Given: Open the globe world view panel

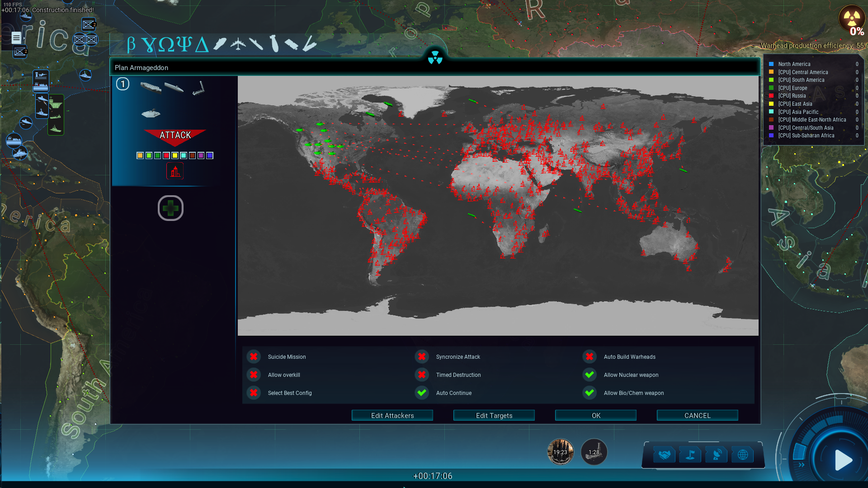Looking at the screenshot, I should pyautogui.click(x=743, y=455).
